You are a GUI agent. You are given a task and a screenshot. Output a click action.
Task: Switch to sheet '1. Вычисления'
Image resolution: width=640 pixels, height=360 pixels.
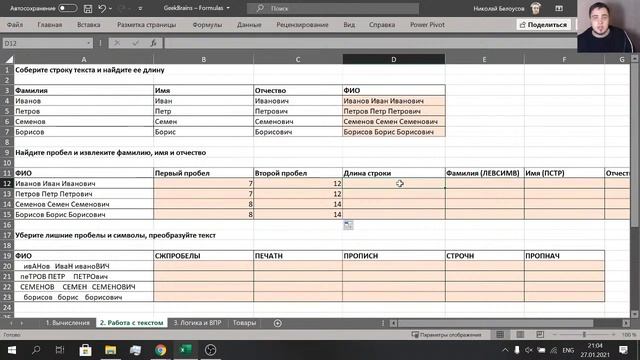click(x=67, y=322)
